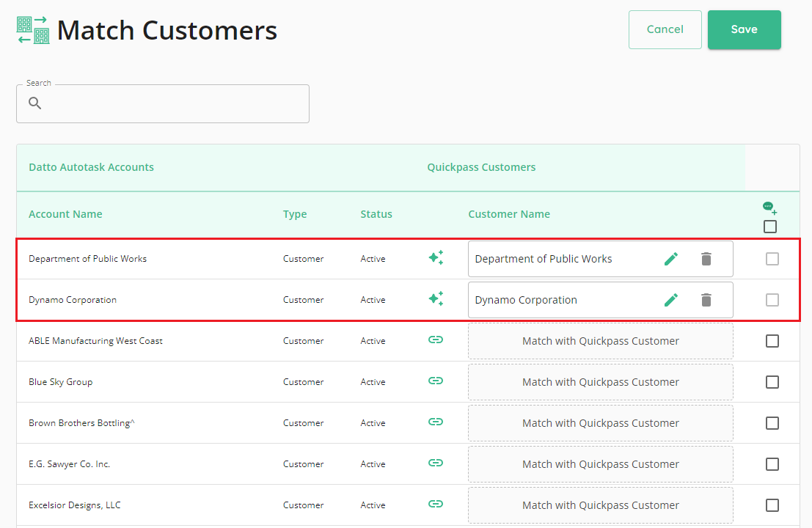Open match box for E.G. Sawyer Co. Inc.
The width and height of the screenshot is (812, 528).
601,464
